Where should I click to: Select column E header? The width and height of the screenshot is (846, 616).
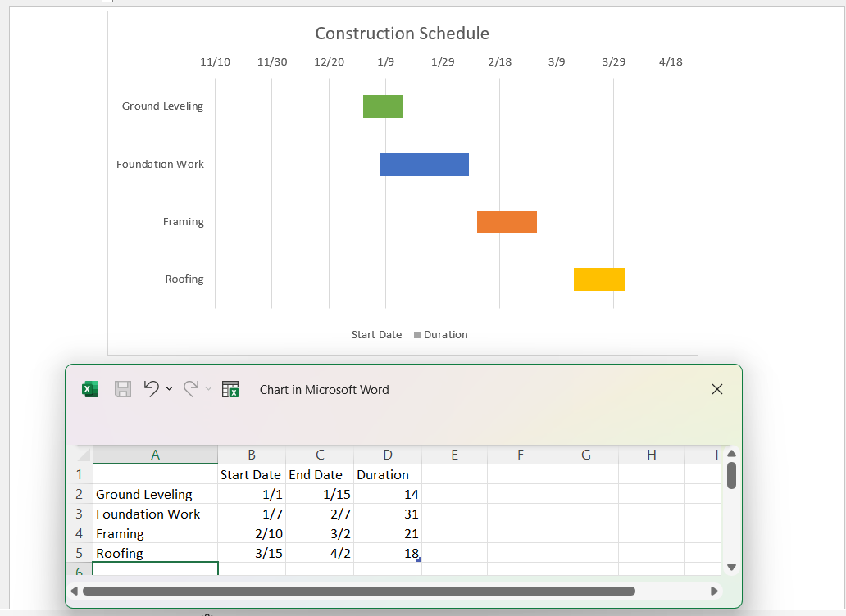pyautogui.click(x=454, y=455)
